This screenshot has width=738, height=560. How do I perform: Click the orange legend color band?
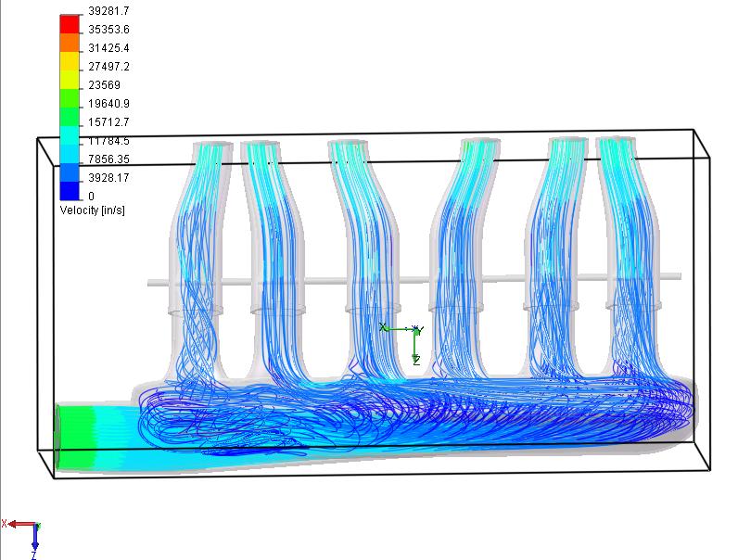coord(70,43)
